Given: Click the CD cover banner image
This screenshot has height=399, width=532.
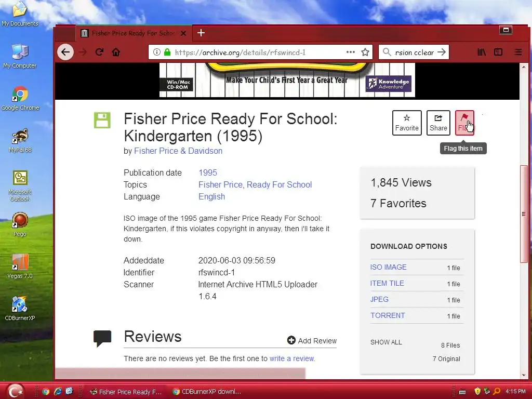Looking at the screenshot, I should [287, 81].
